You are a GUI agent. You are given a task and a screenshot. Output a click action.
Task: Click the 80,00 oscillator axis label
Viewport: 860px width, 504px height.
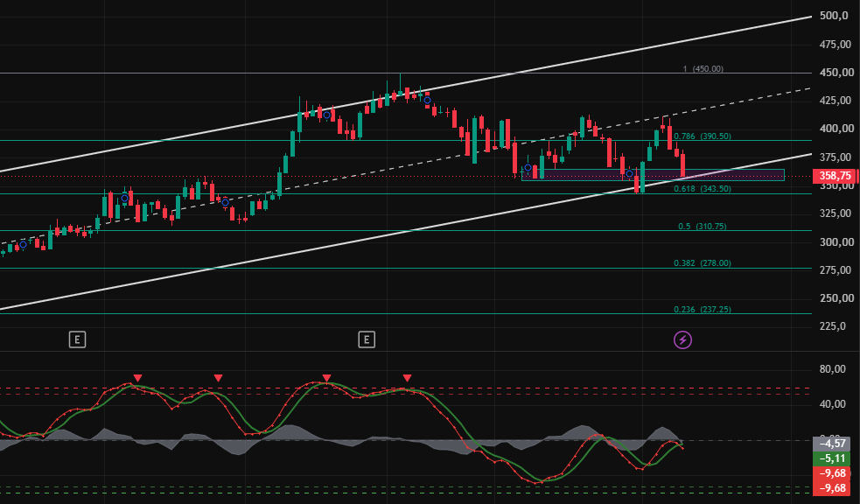(833, 369)
